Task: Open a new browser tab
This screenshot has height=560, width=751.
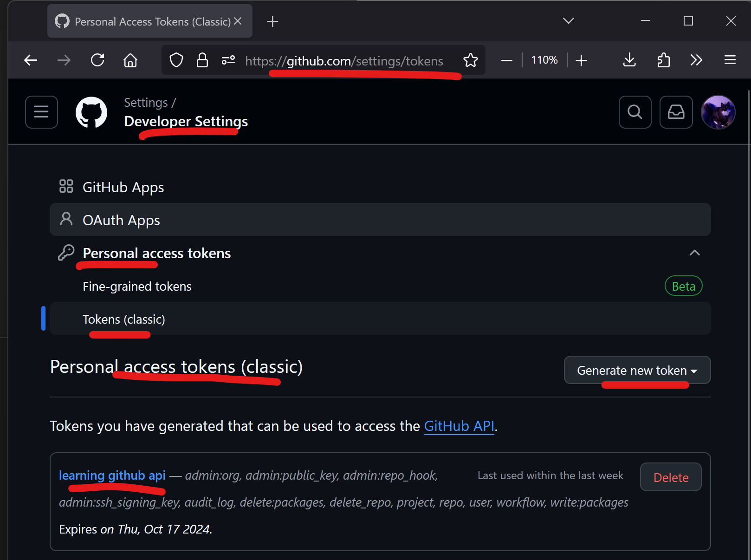Action: pyautogui.click(x=272, y=21)
